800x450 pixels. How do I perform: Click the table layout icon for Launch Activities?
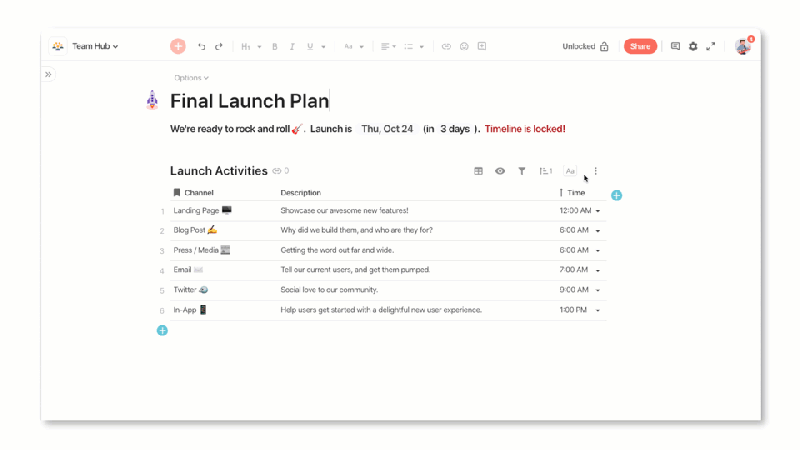coord(478,171)
